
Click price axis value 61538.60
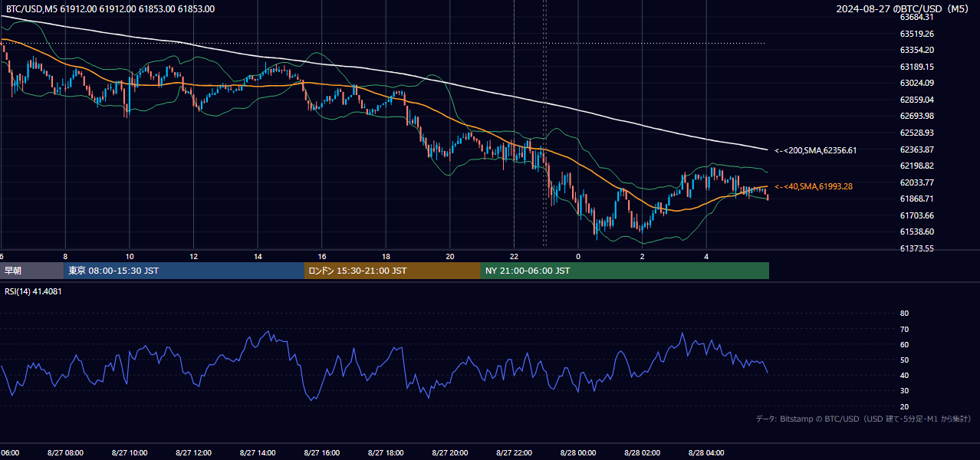(x=916, y=232)
